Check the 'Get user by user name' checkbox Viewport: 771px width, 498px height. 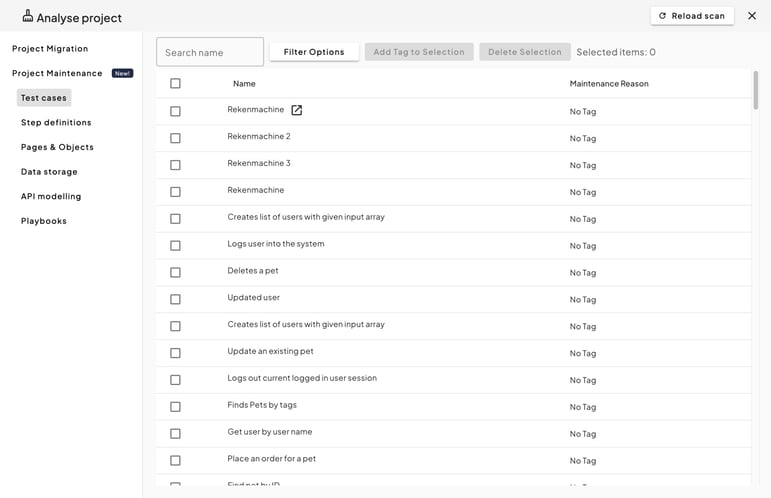pyautogui.click(x=175, y=434)
